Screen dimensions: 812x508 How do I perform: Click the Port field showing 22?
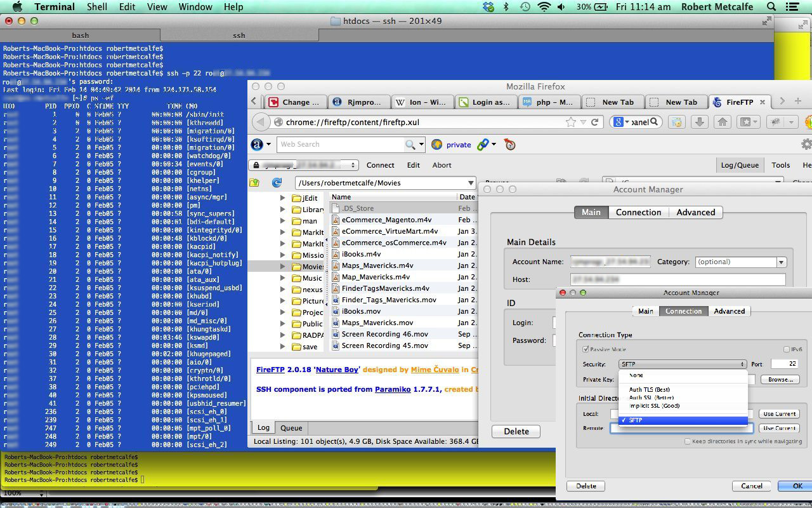point(783,364)
